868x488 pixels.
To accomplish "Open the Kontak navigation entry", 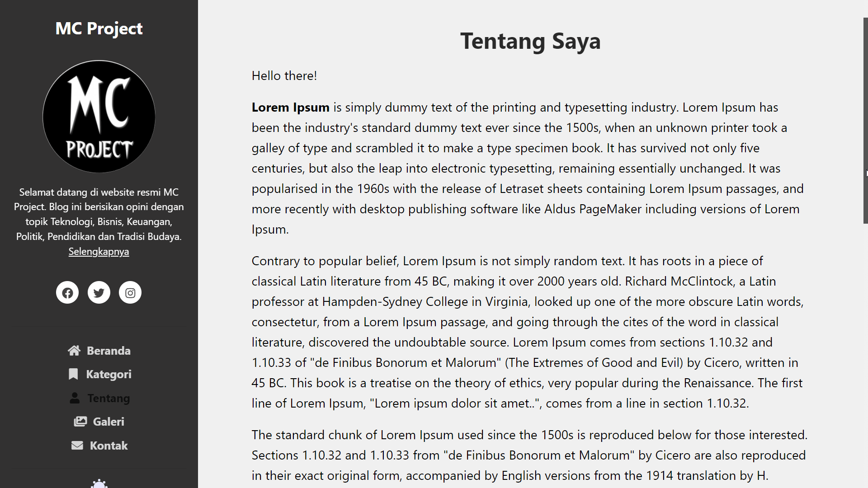I will [x=108, y=445].
